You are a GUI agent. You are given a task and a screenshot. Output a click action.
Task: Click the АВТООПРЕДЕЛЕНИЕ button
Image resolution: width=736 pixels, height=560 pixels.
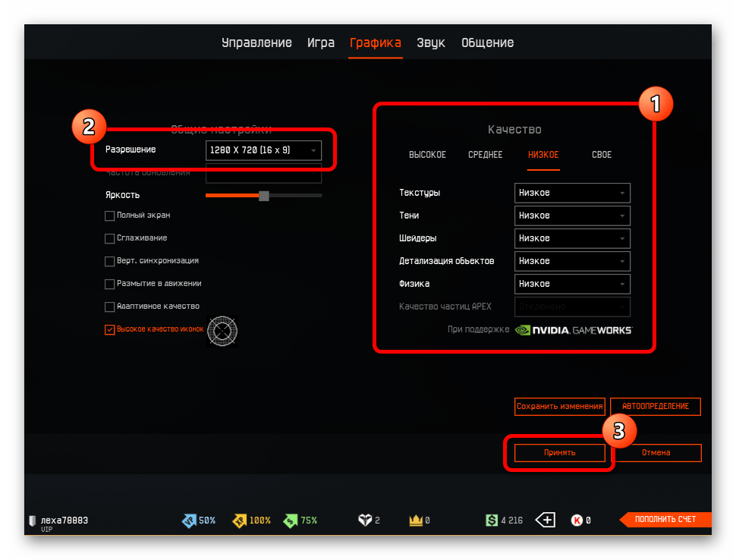tap(656, 407)
